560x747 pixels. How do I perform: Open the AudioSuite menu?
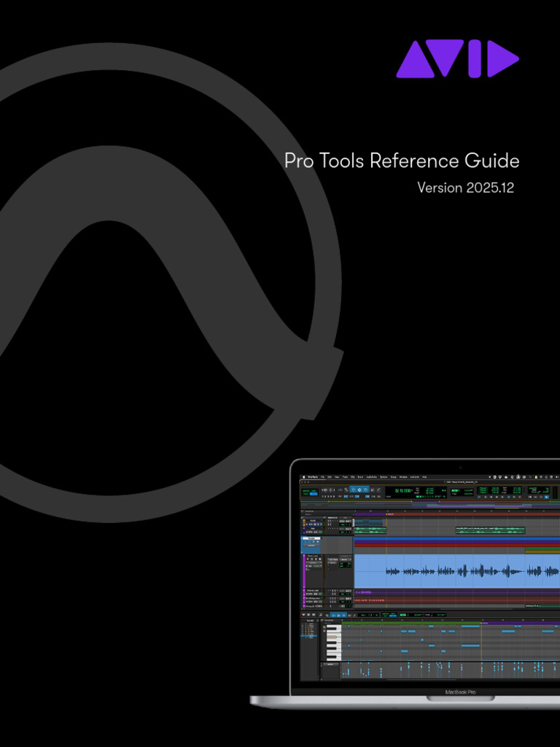[372, 476]
